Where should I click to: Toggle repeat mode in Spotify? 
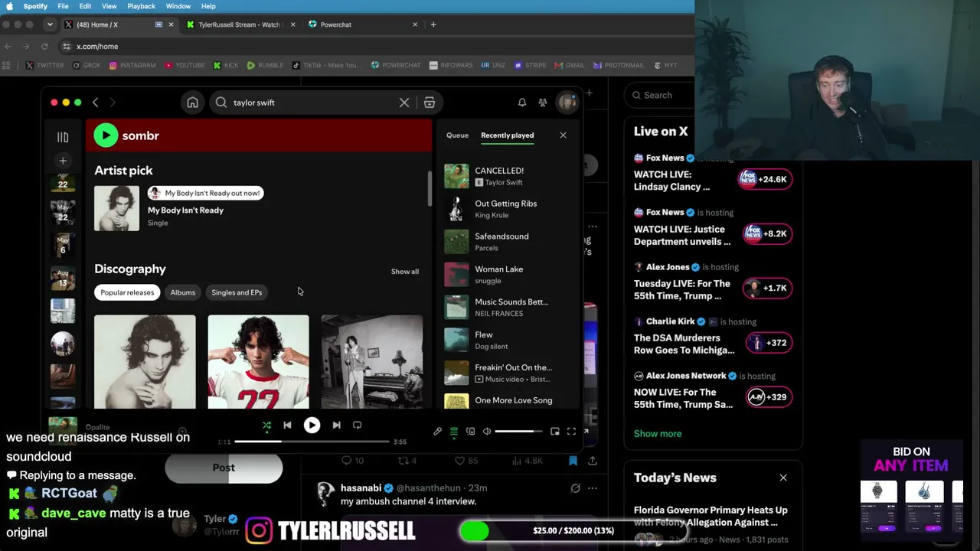click(357, 425)
